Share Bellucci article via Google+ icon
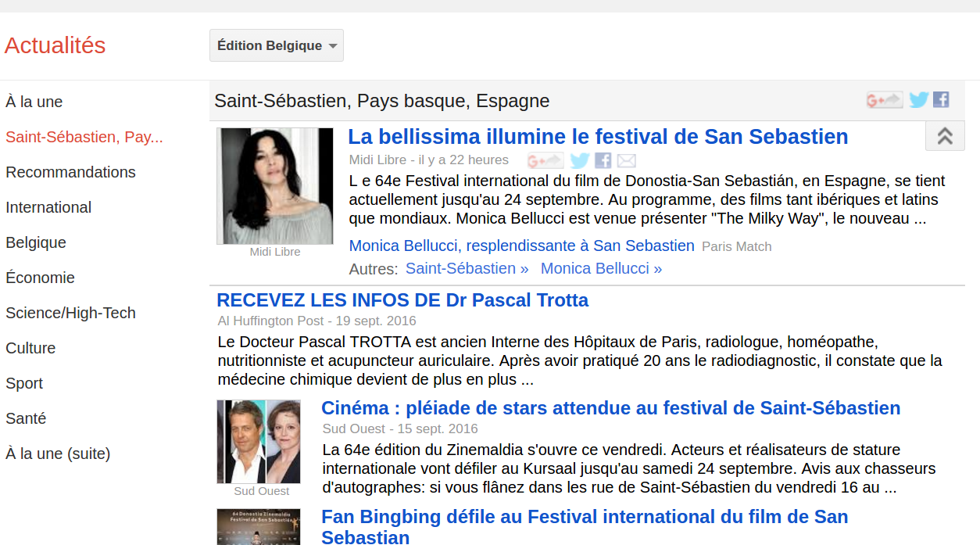The height and width of the screenshot is (545, 980). coord(545,161)
